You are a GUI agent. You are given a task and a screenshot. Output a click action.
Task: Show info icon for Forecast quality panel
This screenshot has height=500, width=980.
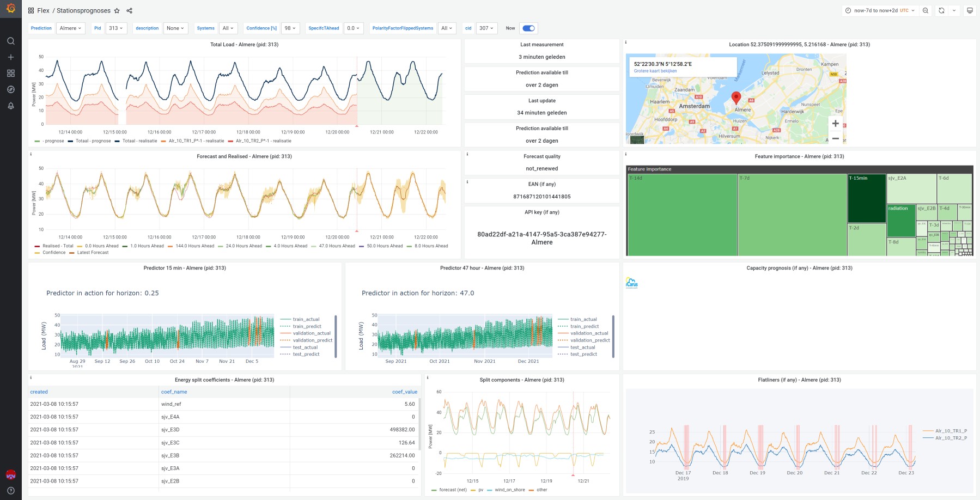pos(467,154)
